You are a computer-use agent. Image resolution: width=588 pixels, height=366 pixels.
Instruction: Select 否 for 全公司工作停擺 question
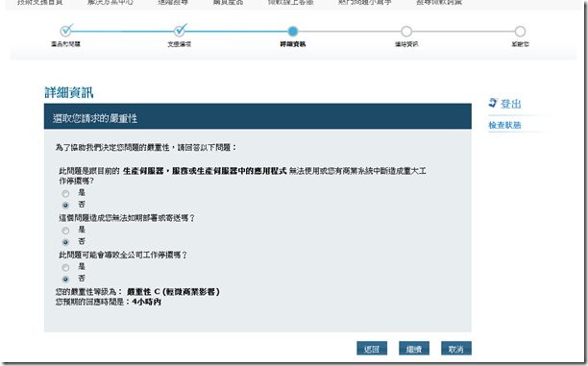coord(65,279)
